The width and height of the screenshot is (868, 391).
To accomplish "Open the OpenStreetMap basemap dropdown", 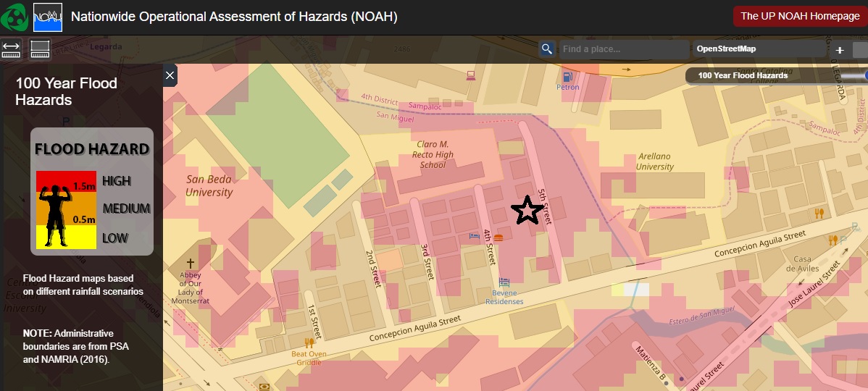I will click(759, 49).
